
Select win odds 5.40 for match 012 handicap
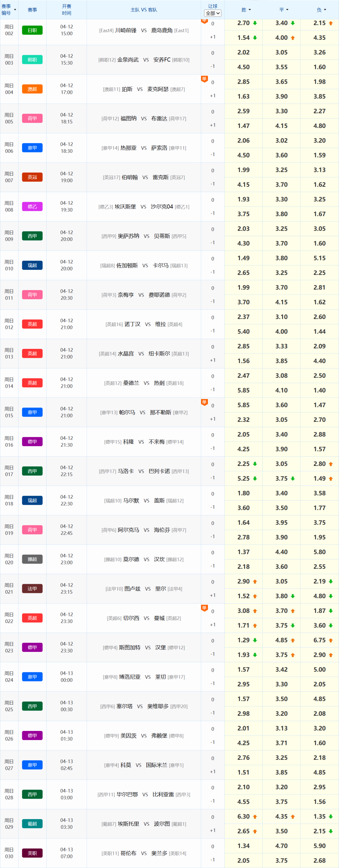pyautogui.click(x=244, y=331)
